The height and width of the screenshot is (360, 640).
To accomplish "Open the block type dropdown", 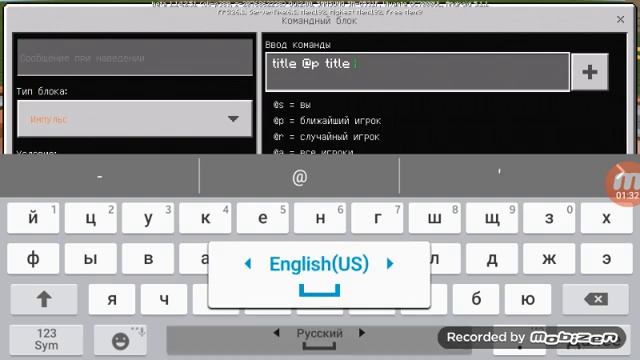I will (135, 119).
